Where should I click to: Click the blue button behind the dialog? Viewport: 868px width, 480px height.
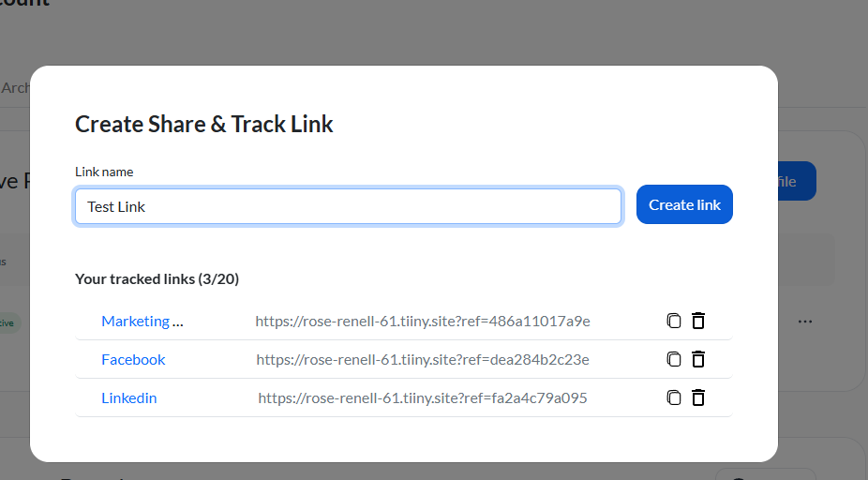(x=797, y=182)
